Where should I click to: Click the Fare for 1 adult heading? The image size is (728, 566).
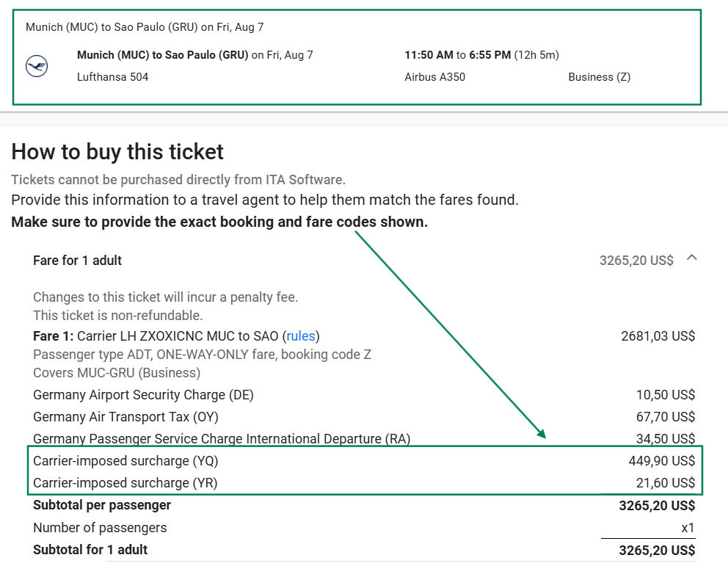tap(78, 261)
